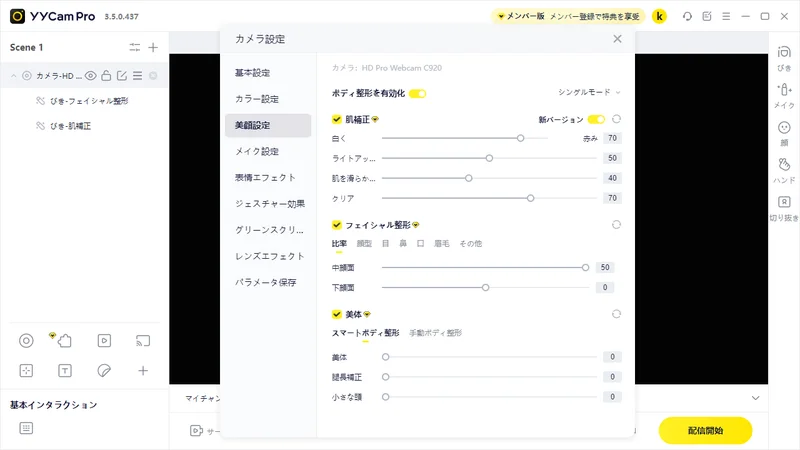Open the メイク panel icon in right sidebar
The width and height of the screenshot is (800, 450).
[x=784, y=95]
